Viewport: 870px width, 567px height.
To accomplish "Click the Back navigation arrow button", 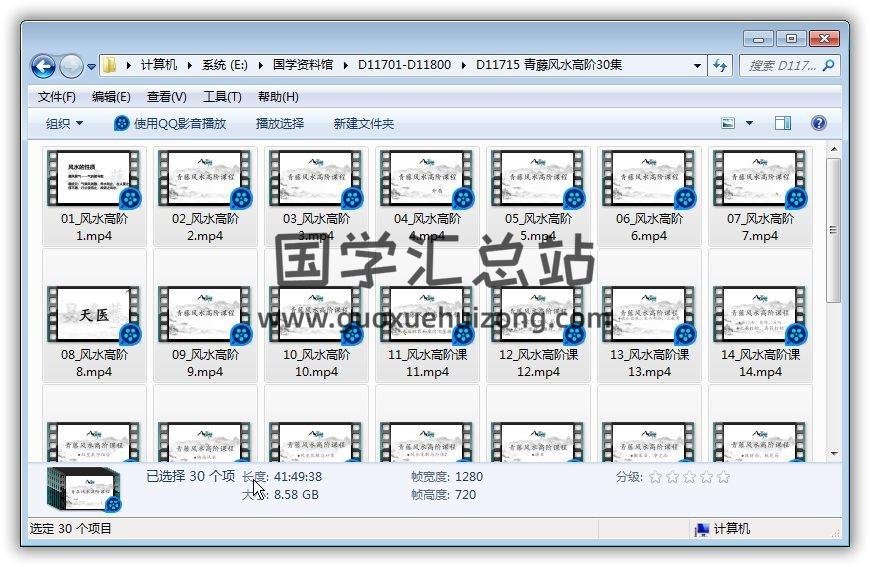I will pyautogui.click(x=43, y=66).
